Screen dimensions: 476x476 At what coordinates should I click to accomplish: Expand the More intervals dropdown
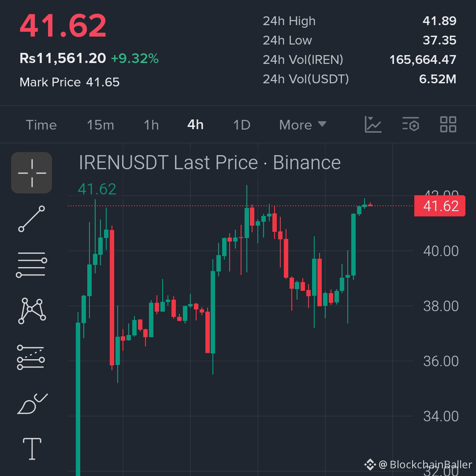coord(303,125)
